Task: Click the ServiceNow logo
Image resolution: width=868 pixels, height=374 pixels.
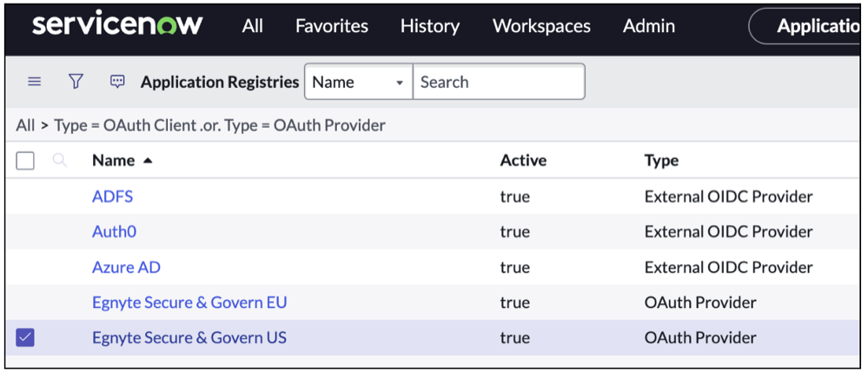Action: pyautogui.click(x=117, y=25)
